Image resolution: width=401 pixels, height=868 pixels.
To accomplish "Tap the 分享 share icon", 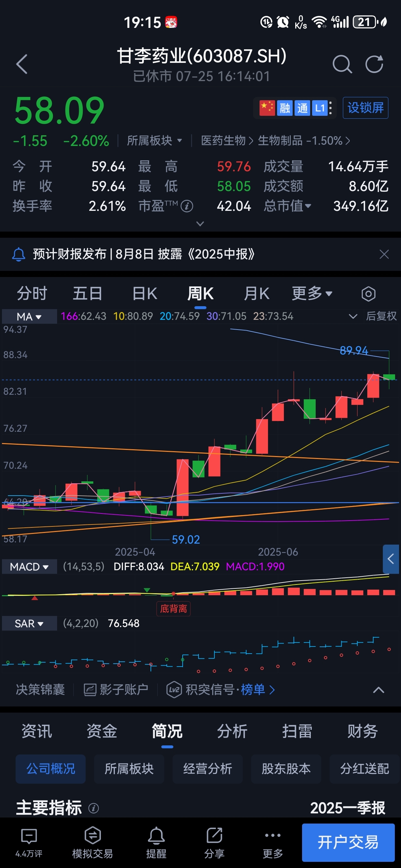I will point(214,842).
